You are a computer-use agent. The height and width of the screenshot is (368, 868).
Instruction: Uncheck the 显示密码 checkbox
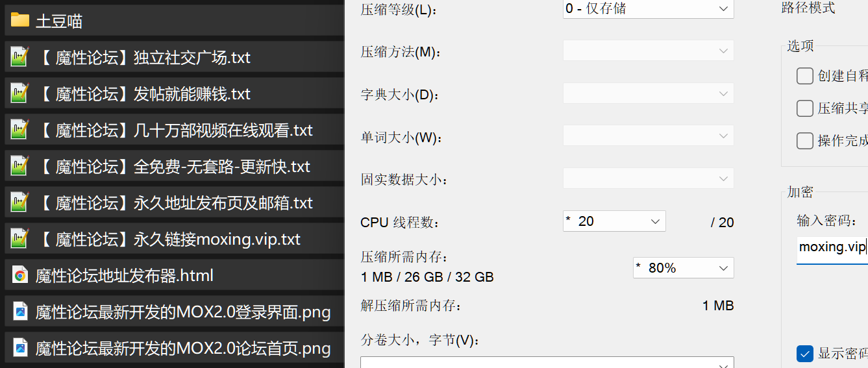(805, 354)
